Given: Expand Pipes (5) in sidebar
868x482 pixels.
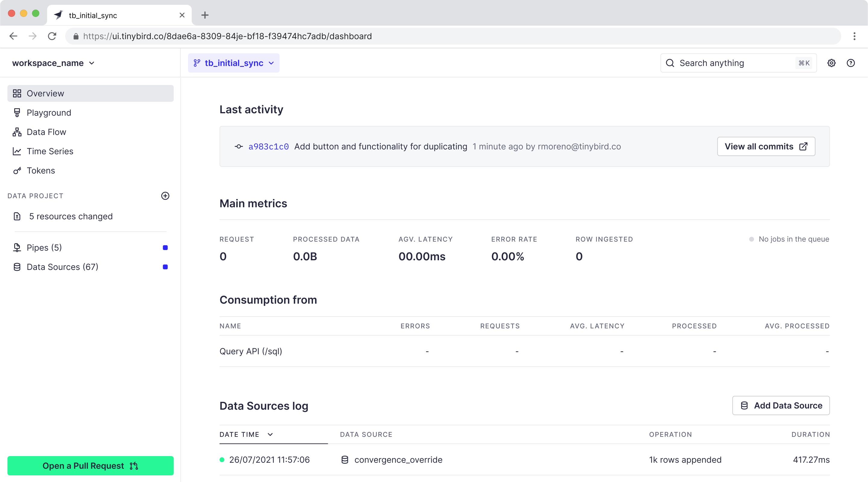Looking at the screenshot, I should [x=44, y=248].
